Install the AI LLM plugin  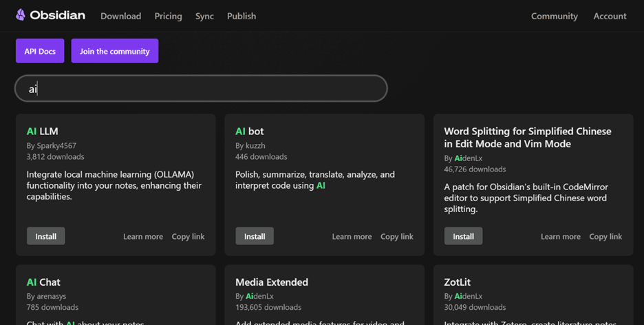(45, 236)
